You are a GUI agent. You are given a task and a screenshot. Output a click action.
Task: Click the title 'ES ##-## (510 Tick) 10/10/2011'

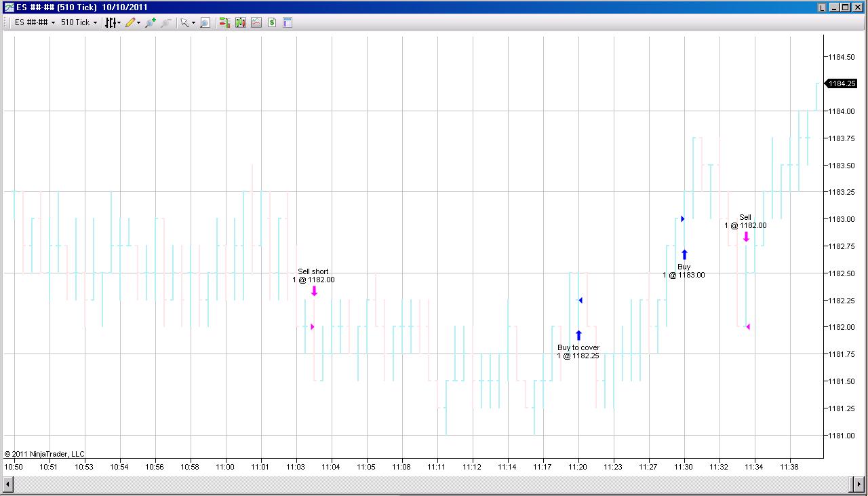pyautogui.click(x=82, y=7)
